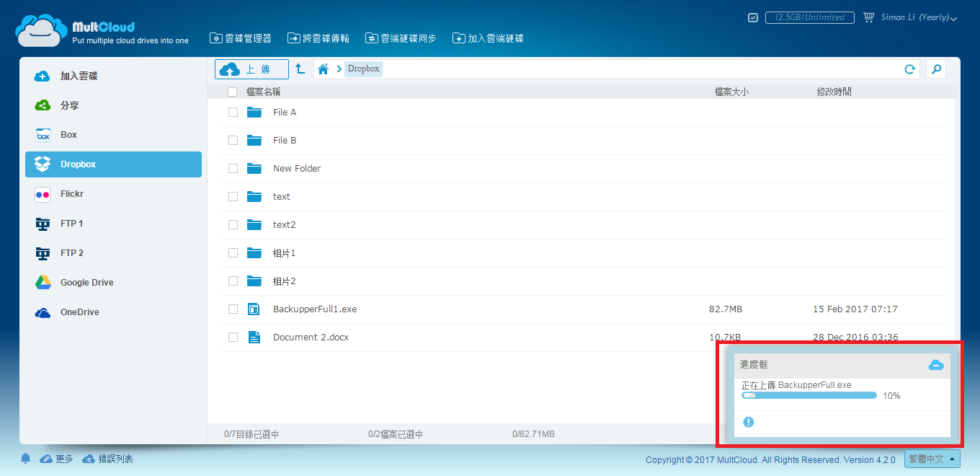Open the 雲碟管理器 tab

(x=241, y=38)
